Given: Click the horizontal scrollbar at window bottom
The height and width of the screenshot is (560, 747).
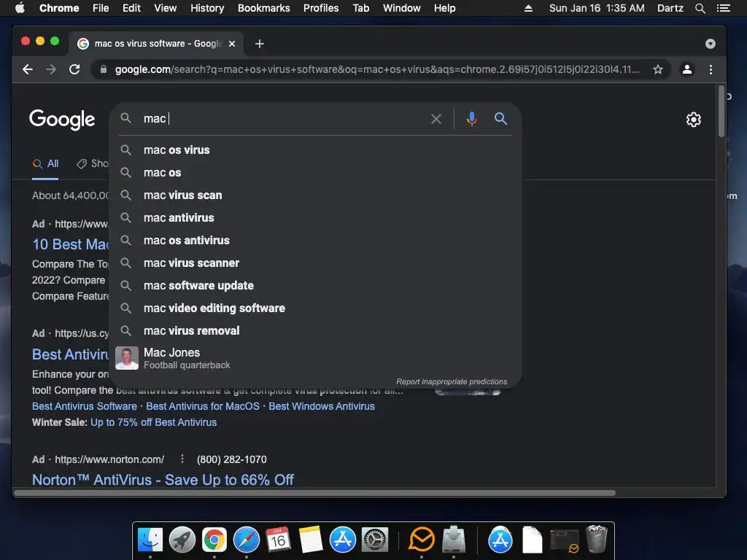Looking at the screenshot, I should point(314,493).
